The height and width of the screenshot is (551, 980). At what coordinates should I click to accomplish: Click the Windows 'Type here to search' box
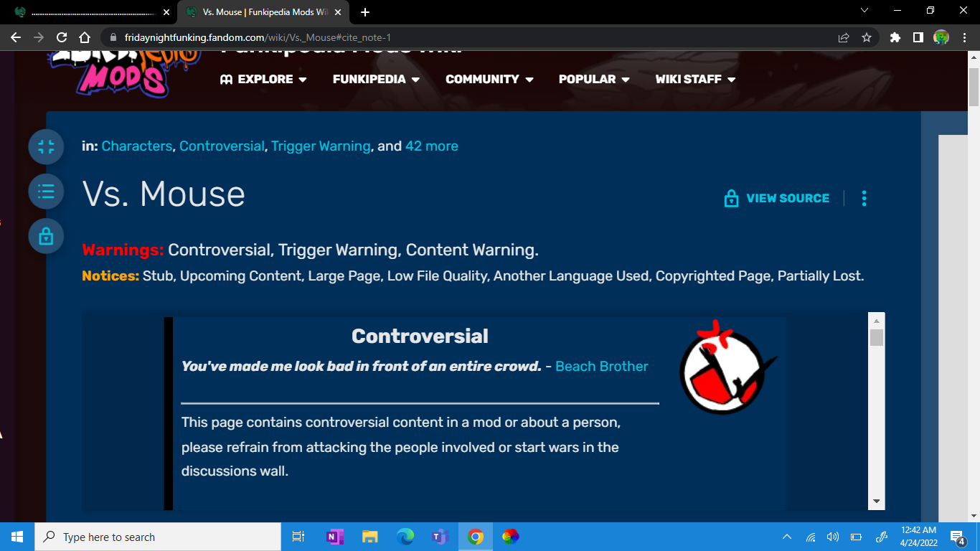(x=158, y=537)
